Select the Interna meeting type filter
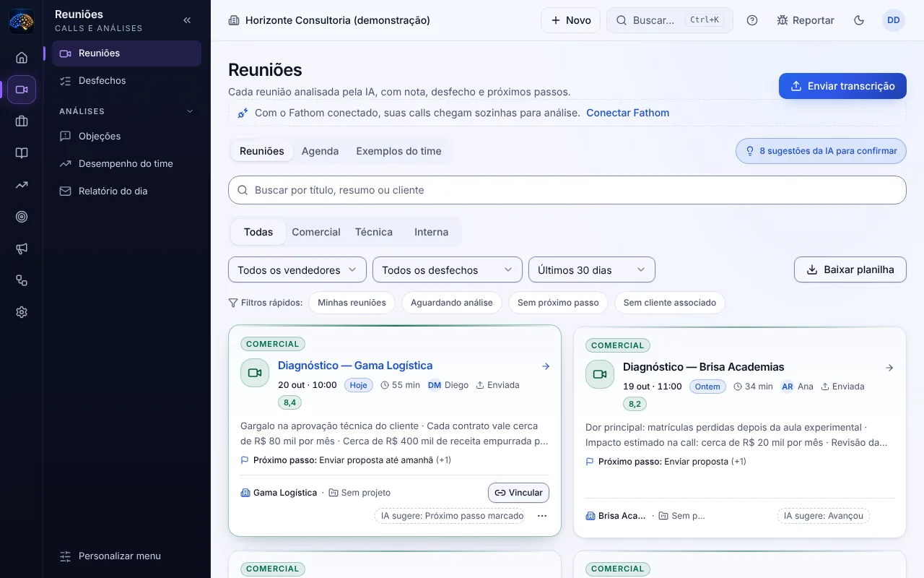Image resolution: width=924 pixels, height=578 pixels. [x=431, y=232]
